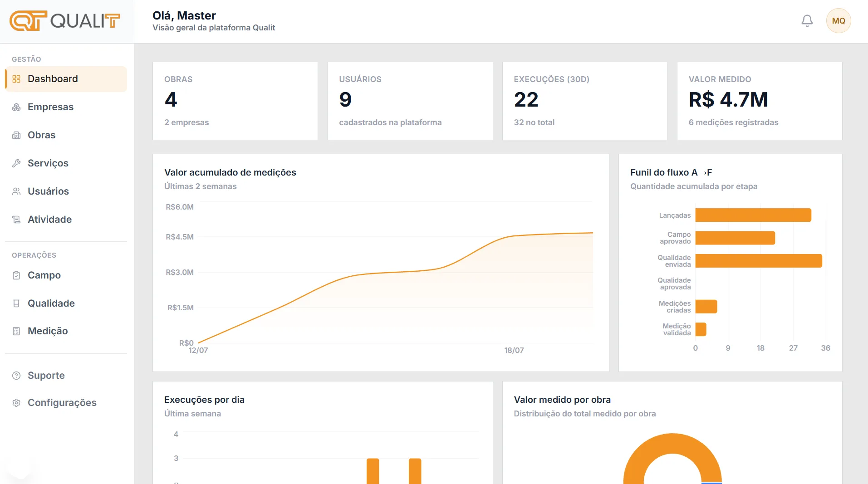Click "Olá, Master" heading
This screenshot has height=484, width=868.
pos(184,15)
